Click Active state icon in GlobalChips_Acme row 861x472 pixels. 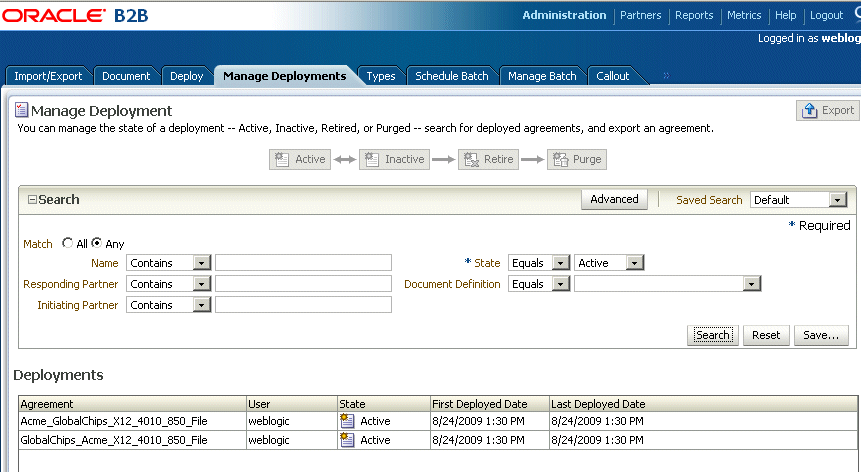coord(347,440)
